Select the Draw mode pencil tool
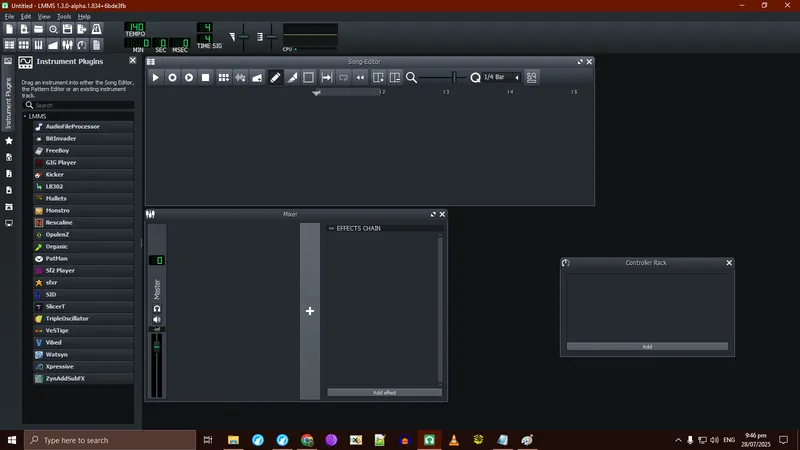 point(275,77)
